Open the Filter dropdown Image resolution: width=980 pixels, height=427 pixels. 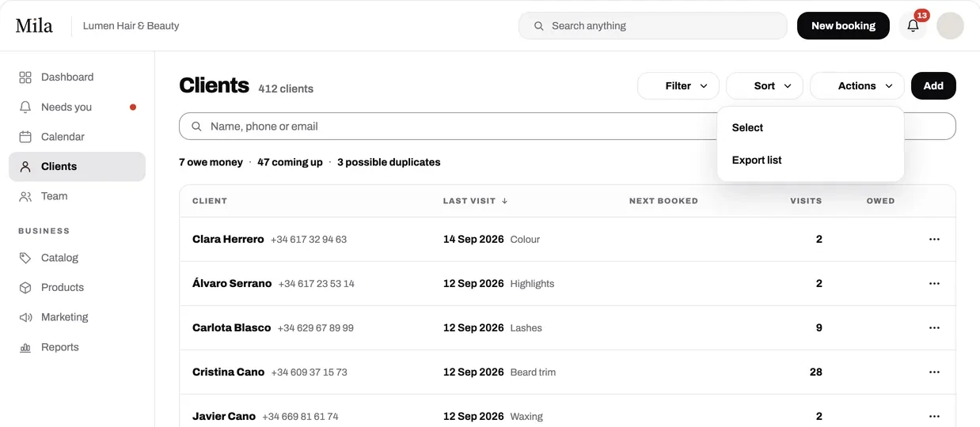tap(678, 86)
